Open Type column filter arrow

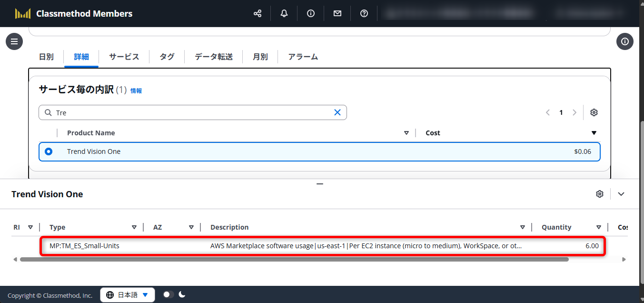134,227
